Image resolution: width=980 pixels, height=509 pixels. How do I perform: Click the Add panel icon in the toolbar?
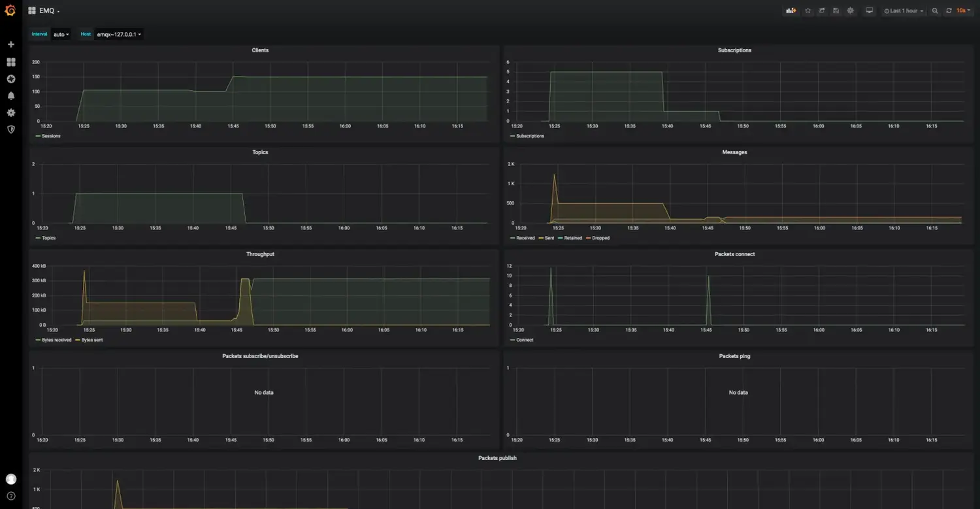(x=791, y=10)
